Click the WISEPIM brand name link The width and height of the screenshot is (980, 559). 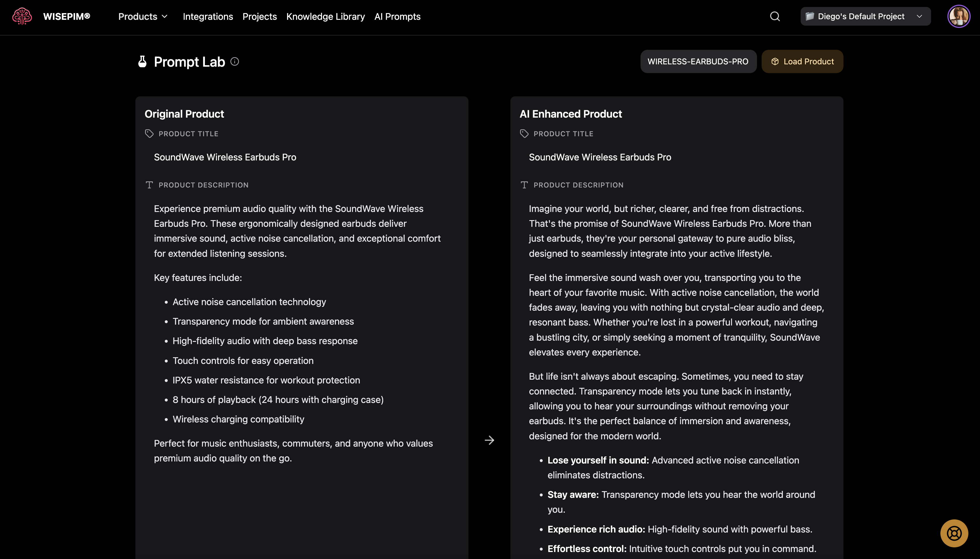click(66, 17)
